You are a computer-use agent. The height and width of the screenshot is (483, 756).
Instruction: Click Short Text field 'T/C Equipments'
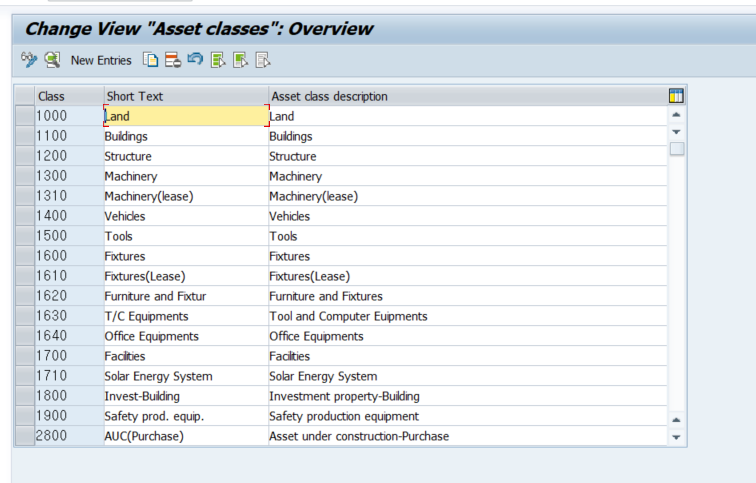coord(186,316)
